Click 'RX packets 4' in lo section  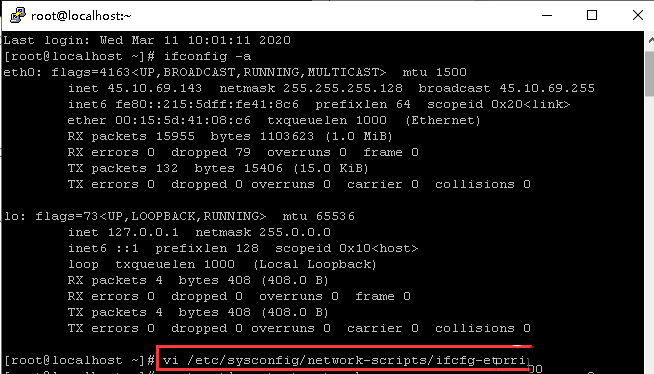pyautogui.click(x=115, y=280)
